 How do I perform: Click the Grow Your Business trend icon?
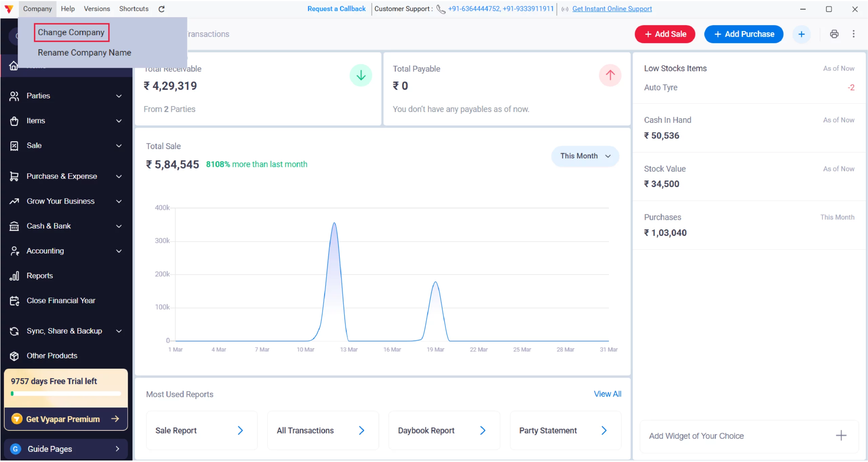coord(14,202)
